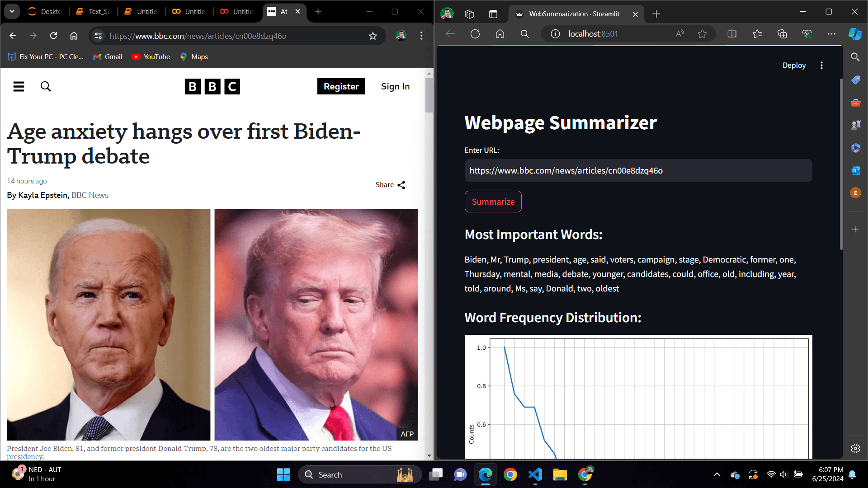Expand the Chrome tab search chevron
This screenshot has height=488, width=868.
[x=12, y=11]
